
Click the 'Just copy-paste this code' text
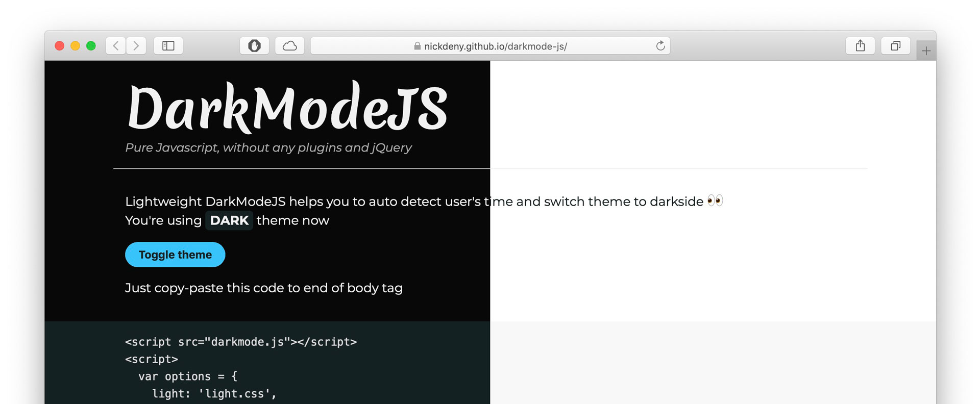coord(264,288)
